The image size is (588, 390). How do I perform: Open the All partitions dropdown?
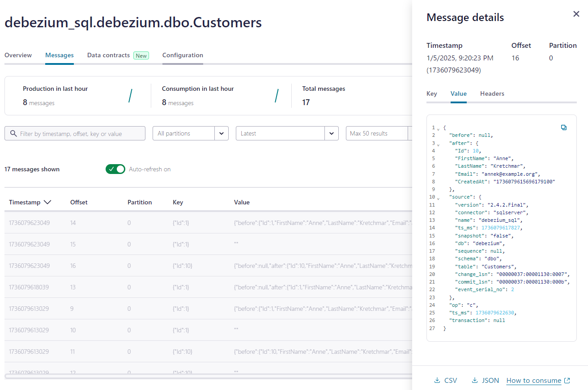pyautogui.click(x=191, y=133)
